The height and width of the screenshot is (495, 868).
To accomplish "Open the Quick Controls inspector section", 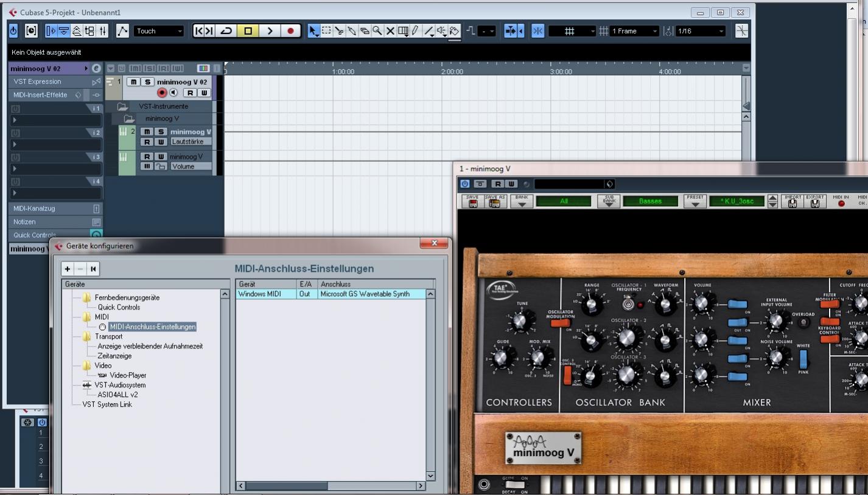I will coord(56,235).
